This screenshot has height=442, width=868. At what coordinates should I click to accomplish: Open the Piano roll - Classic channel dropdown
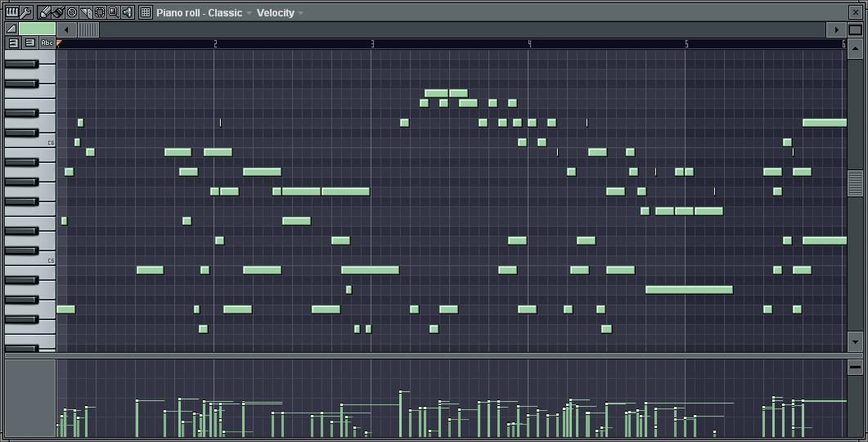pyautogui.click(x=204, y=13)
